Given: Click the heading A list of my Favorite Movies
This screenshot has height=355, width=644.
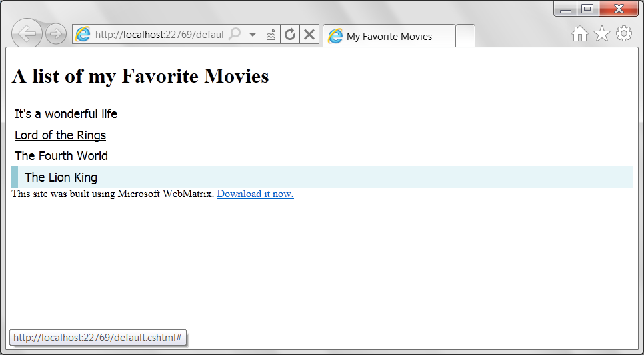Looking at the screenshot, I should 141,76.
